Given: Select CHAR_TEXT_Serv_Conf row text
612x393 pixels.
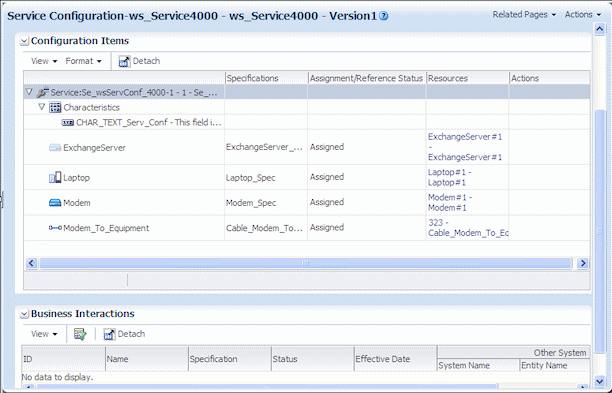Looking at the screenshot, I should (149, 123).
